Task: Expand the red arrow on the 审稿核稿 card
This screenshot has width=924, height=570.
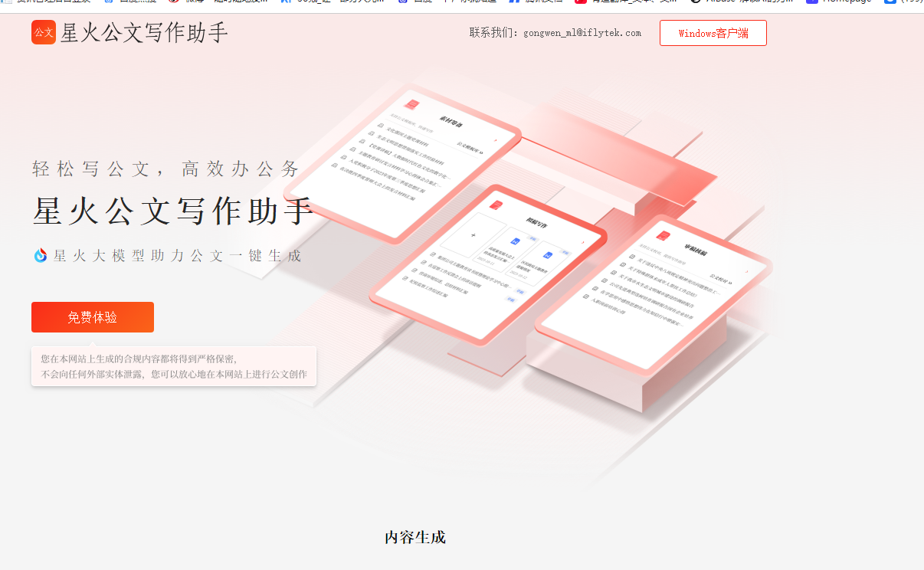Action: (x=747, y=271)
